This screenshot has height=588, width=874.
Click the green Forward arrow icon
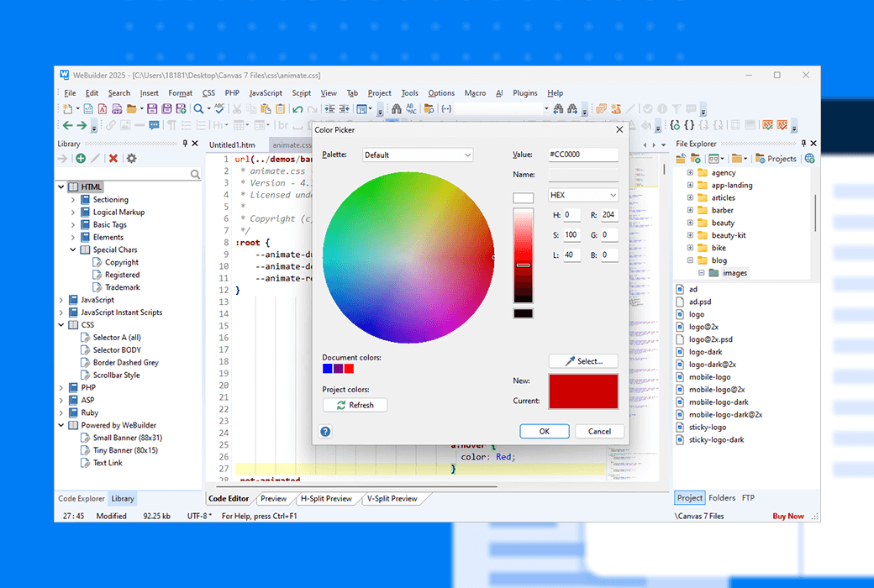tap(82, 125)
